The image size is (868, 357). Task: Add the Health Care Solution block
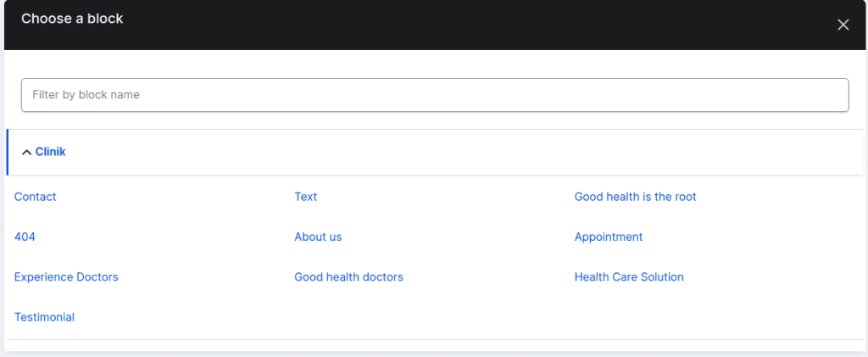[629, 277]
